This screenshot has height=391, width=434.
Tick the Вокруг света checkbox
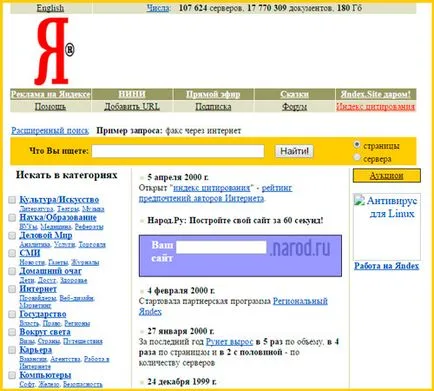(x=12, y=332)
